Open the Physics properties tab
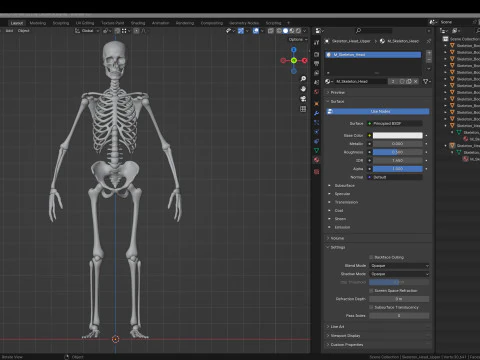 click(x=316, y=132)
